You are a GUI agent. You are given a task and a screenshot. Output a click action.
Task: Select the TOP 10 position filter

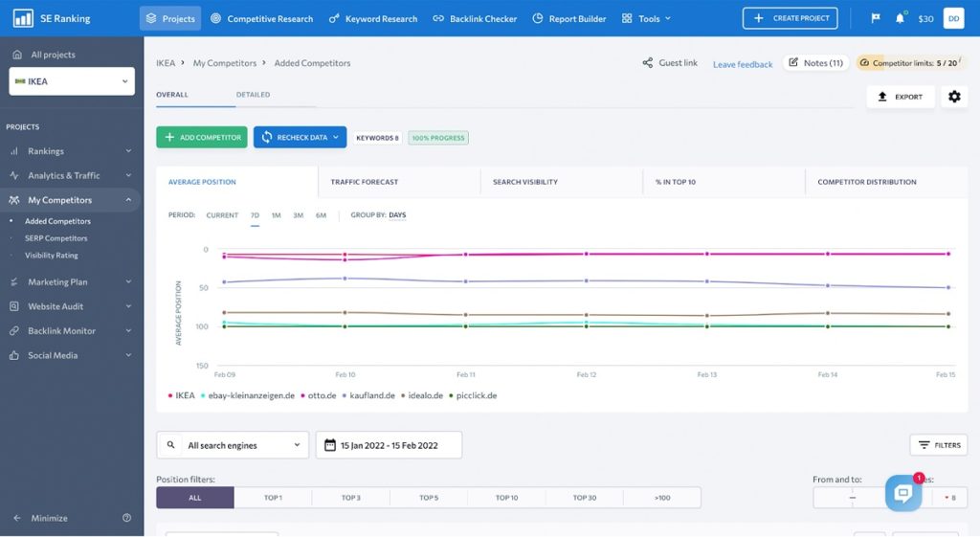click(506, 498)
